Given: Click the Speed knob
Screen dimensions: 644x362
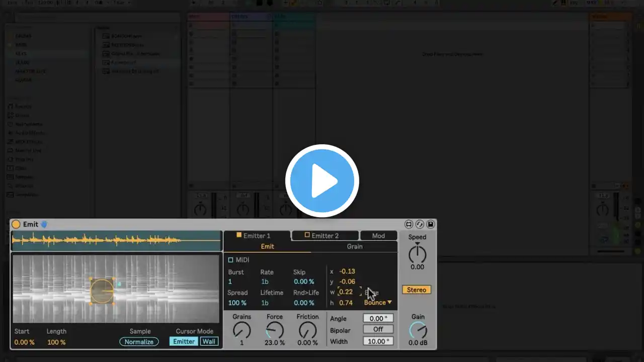Looking at the screenshot, I should pos(417,254).
